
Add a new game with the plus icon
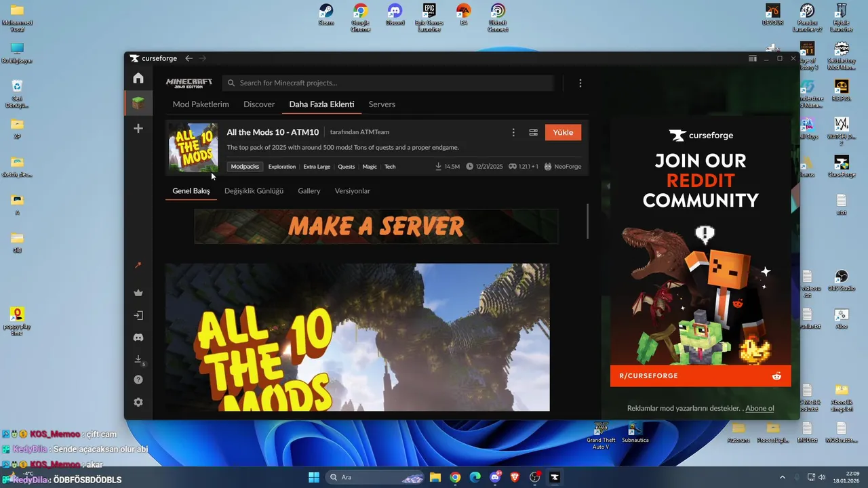(x=138, y=128)
